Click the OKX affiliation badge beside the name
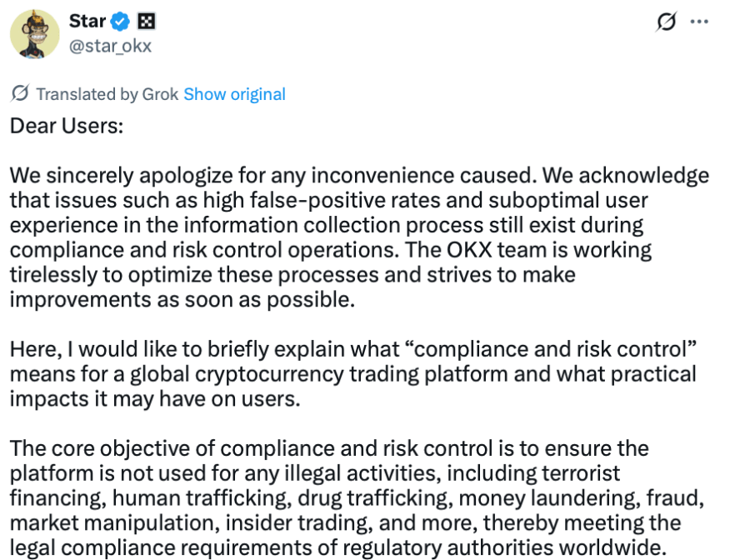Image resolution: width=730 pixels, height=560 pixels. tap(145, 22)
